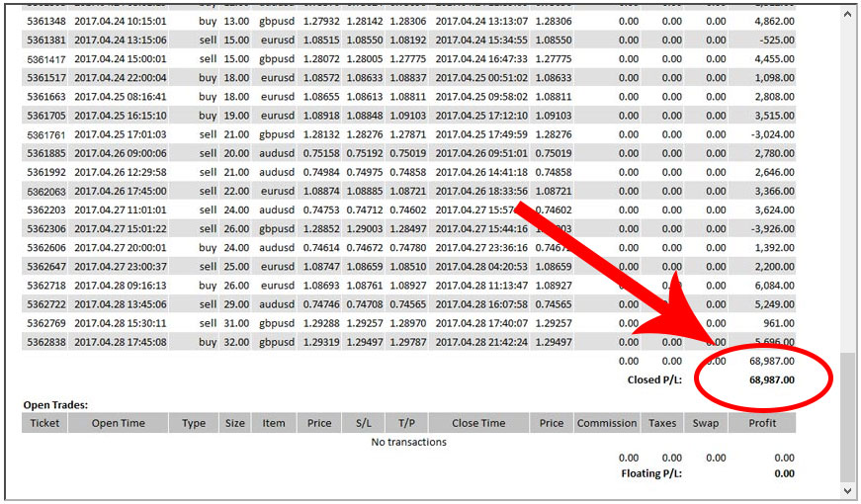The width and height of the screenshot is (861, 504).
Task: Select ticket number 5361761
Action: [46, 134]
